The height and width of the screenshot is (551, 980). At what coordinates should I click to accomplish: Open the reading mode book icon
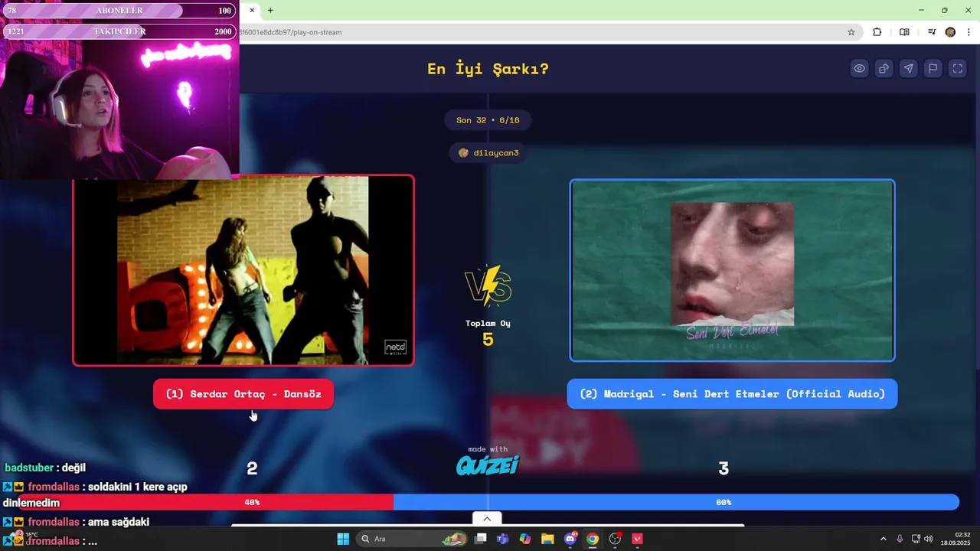[904, 32]
